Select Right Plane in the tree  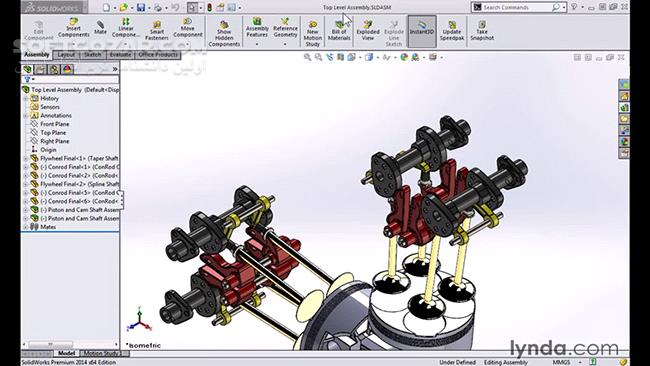(55, 141)
